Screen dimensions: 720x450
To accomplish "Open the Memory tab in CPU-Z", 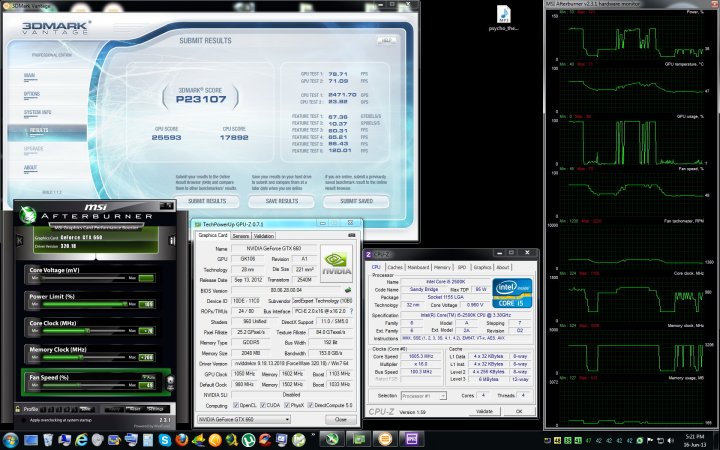I will point(442,267).
